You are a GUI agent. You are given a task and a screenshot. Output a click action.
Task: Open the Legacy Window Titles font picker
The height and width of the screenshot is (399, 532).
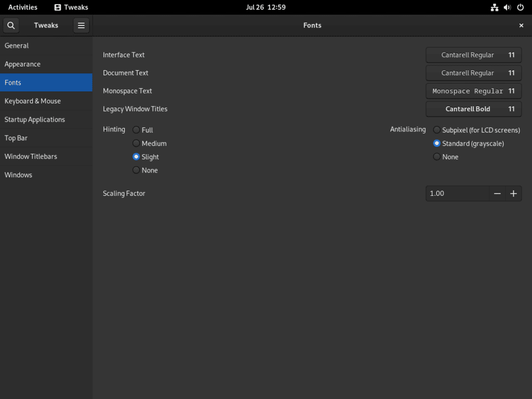(473, 109)
